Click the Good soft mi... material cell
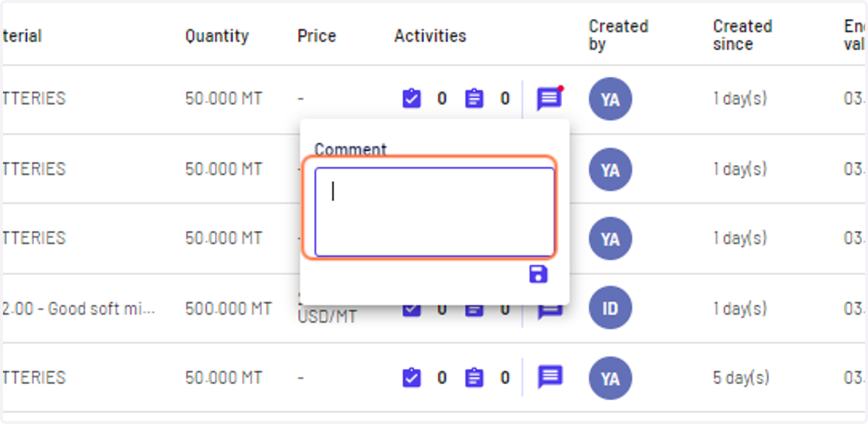Image resolution: width=868 pixels, height=424 pixels. (x=78, y=308)
